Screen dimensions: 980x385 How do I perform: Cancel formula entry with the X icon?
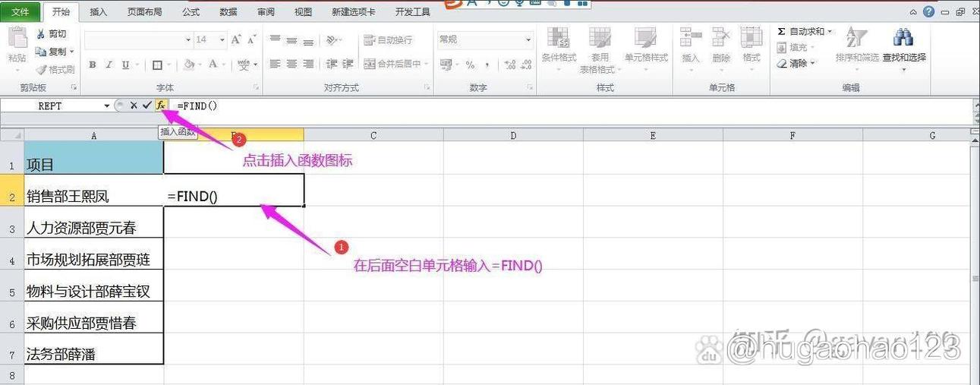134,106
